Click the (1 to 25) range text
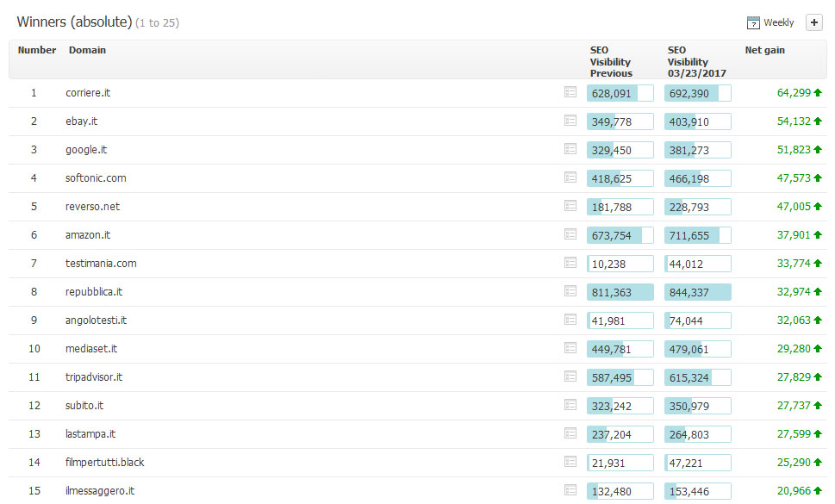The width and height of the screenshot is (835, 504). point(157,23)
